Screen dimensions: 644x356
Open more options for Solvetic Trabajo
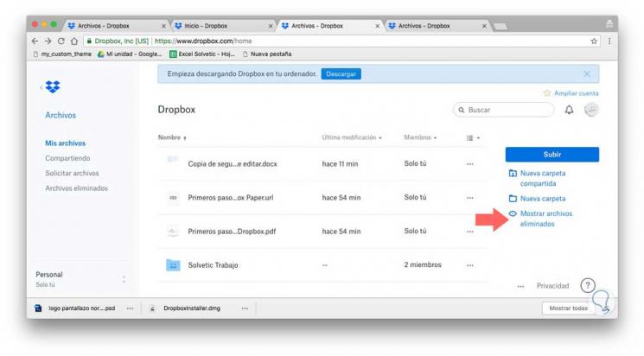tap(470, 265)
